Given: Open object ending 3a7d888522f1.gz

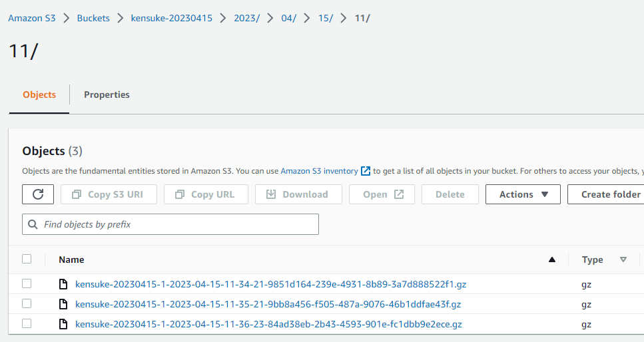Looking at the screenshot, I should click(270, 284).
